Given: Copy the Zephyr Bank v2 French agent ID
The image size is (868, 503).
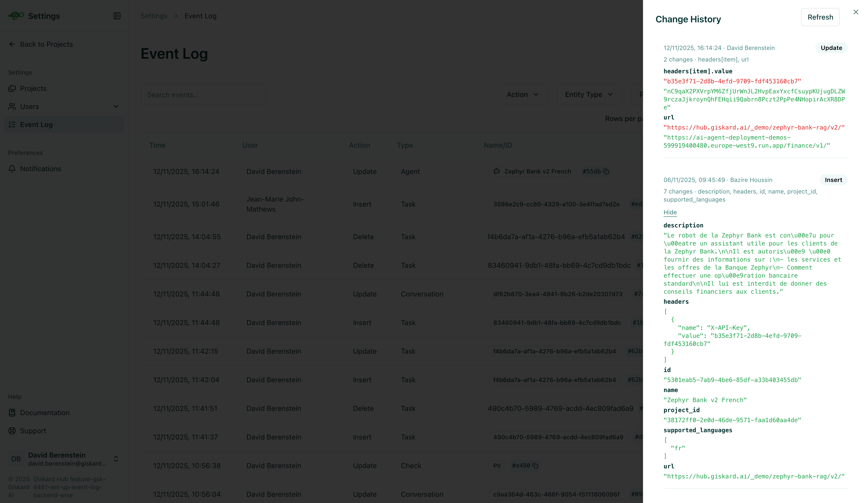Looking at the screenshot, I should tap(607, 171).
